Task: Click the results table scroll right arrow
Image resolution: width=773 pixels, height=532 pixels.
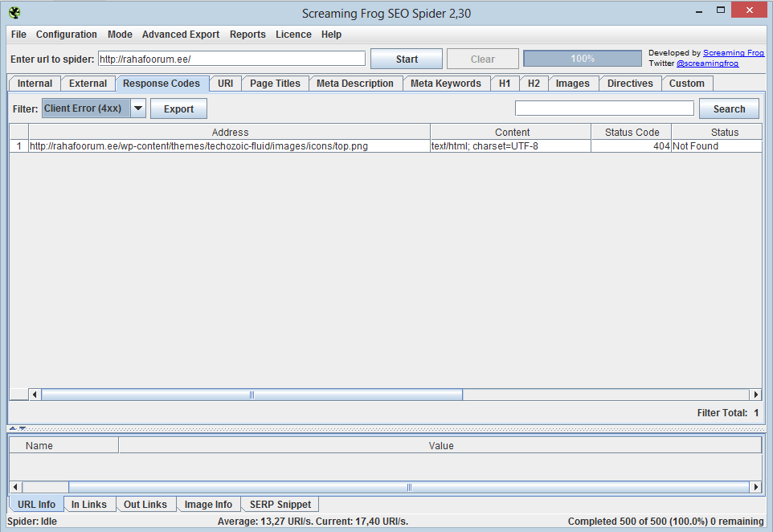Action: click(756, 395)
